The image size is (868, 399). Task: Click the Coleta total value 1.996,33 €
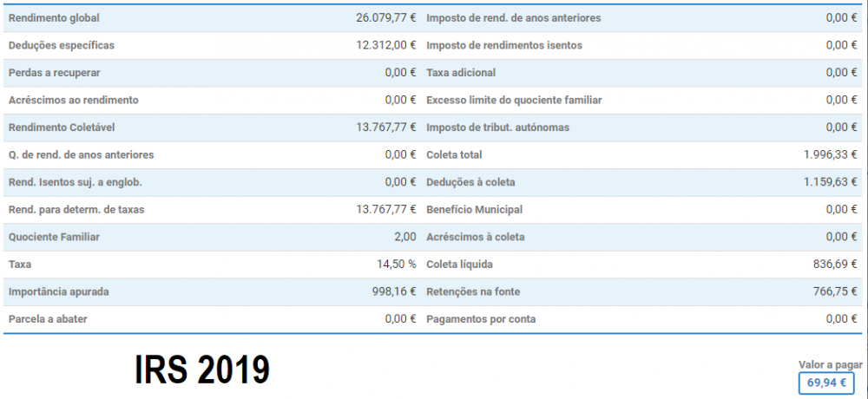click(x=831, y=155)
